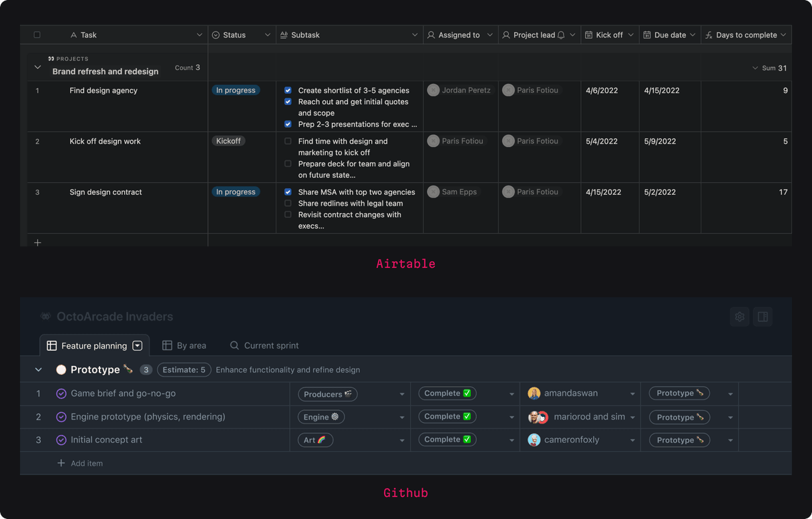Click 'Add item' at the bottom of the GitHub board
Screen dimensions: 812x519
tap(79, 463)
